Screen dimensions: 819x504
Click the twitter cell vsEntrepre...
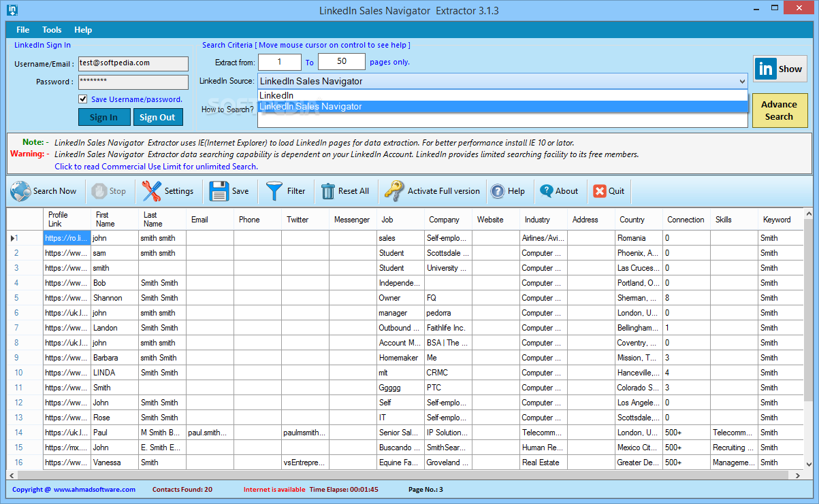[305, 463]
